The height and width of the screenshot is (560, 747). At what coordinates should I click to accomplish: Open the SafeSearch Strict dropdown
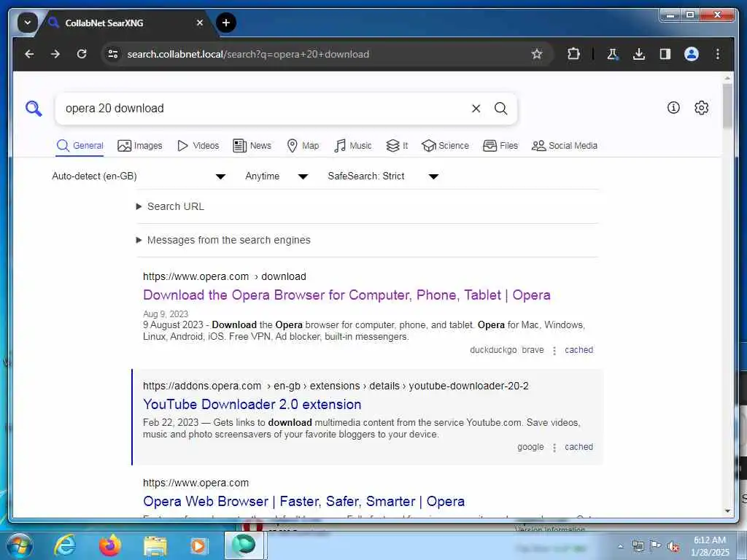click(382, 176)
